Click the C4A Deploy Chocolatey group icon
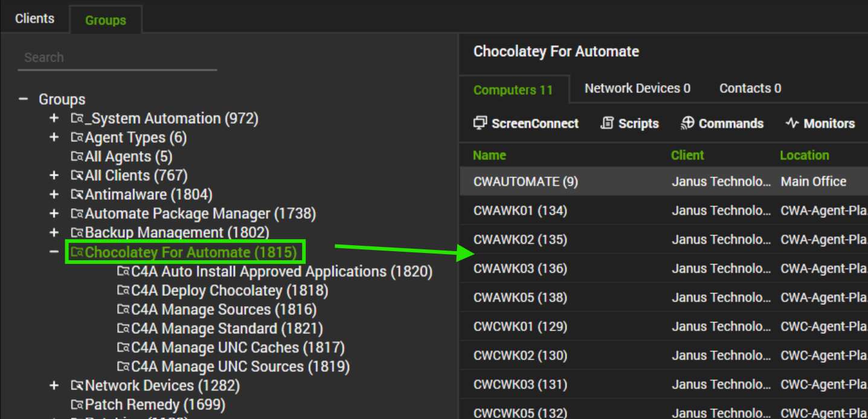Image resolution: width=868 pixels, height=419 pixels. [124, 291]
